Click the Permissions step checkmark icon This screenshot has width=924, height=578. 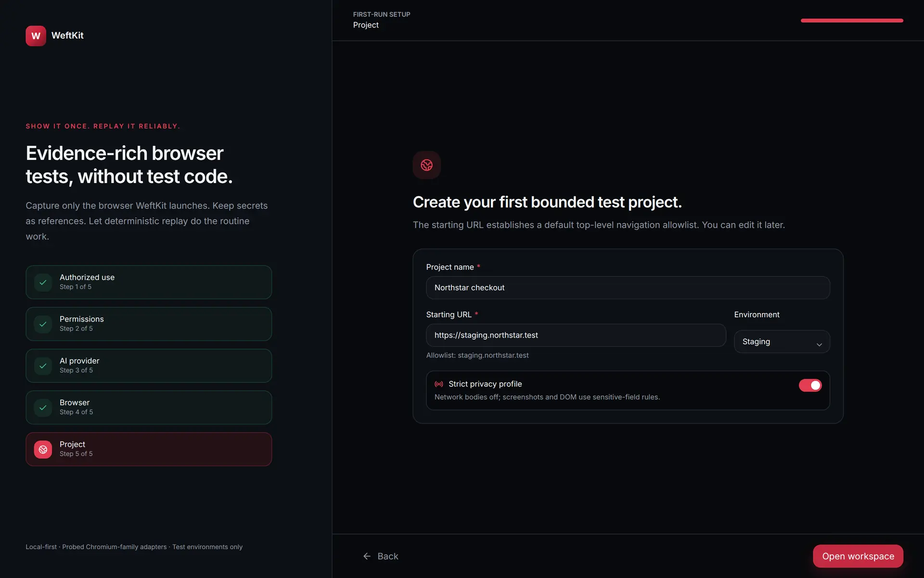43,324
